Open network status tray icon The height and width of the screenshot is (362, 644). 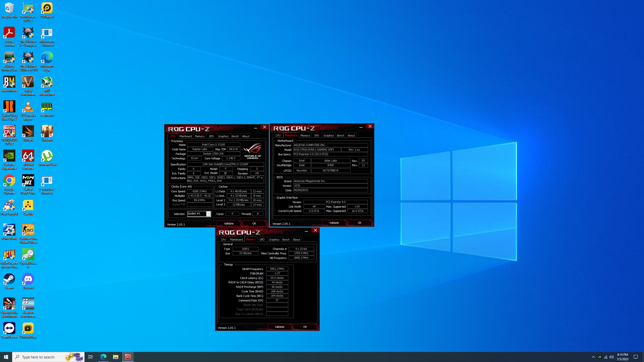tap(606, 357)
